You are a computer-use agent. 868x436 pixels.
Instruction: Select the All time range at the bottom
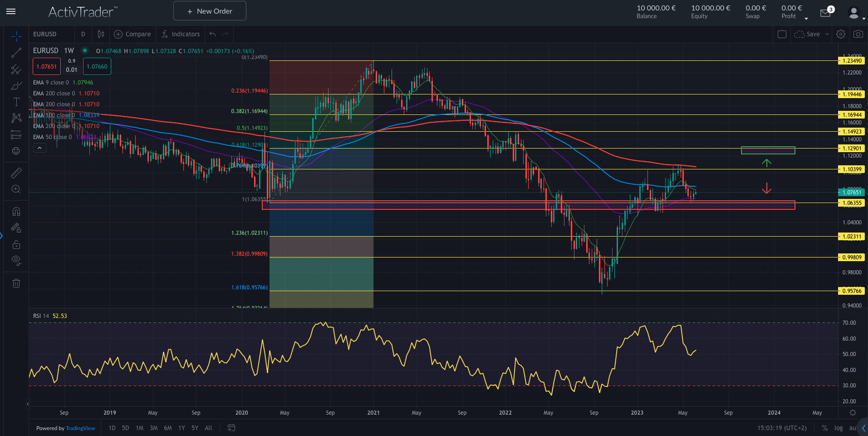(208, 428)
